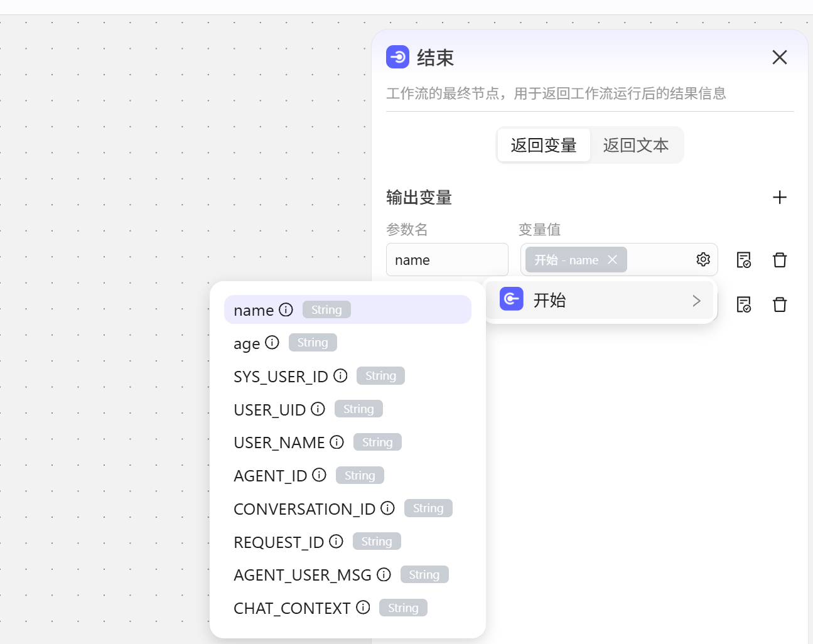Click the validate icon next to the name row
Viewport: 813px width, 644px height.
[x=743, y=259]
